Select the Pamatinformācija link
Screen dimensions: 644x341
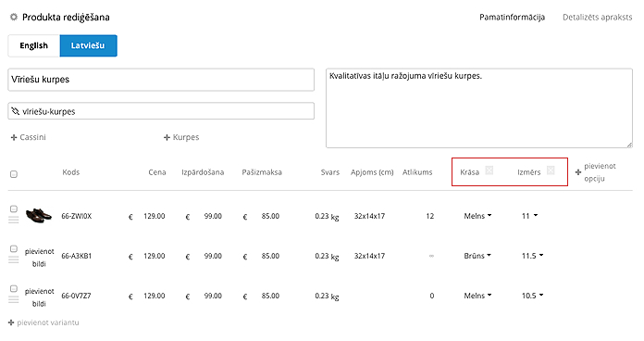point(513,18)
